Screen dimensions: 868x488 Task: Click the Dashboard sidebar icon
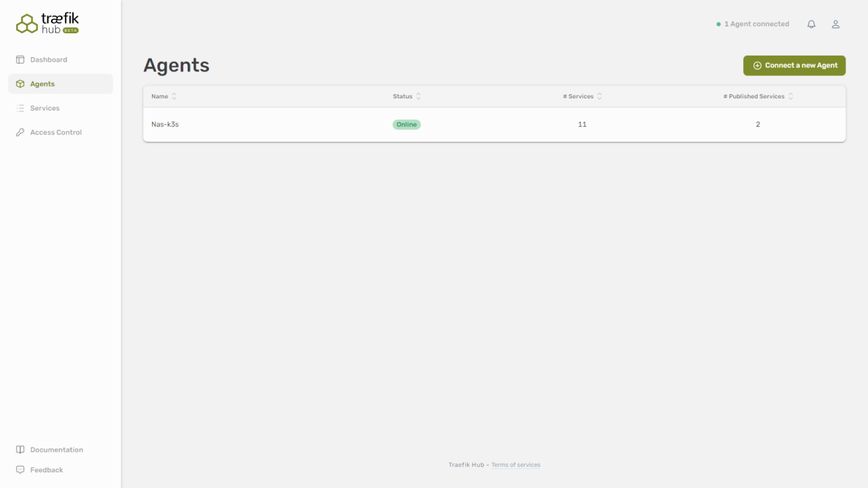tap(20, 60)
